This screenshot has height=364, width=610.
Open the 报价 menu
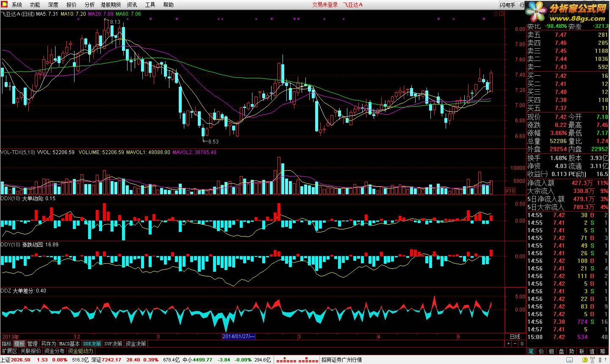72,5
